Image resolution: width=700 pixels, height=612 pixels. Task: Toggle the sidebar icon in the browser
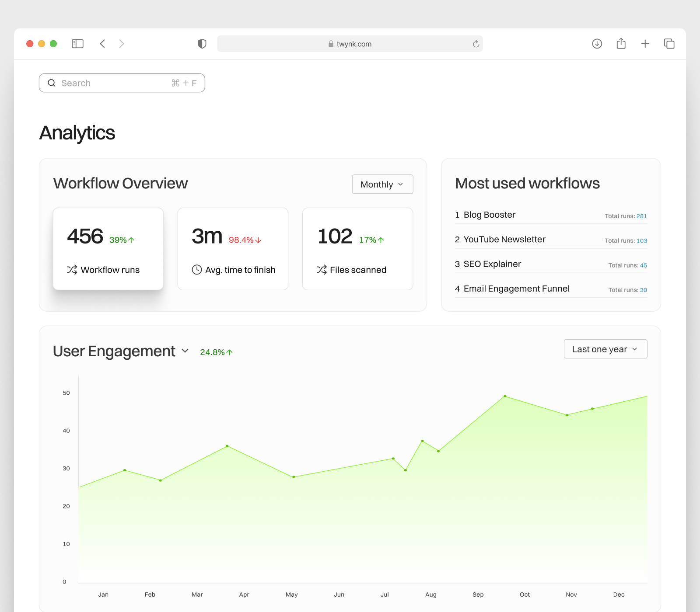pyautogui.click(x=77, y=44)
